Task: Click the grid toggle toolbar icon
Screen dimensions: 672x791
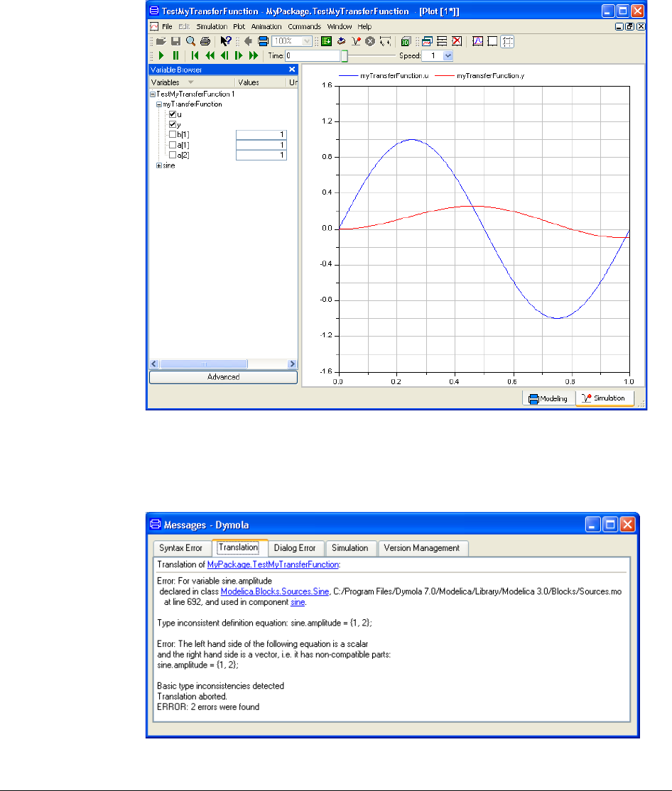Action: [507, 41]
